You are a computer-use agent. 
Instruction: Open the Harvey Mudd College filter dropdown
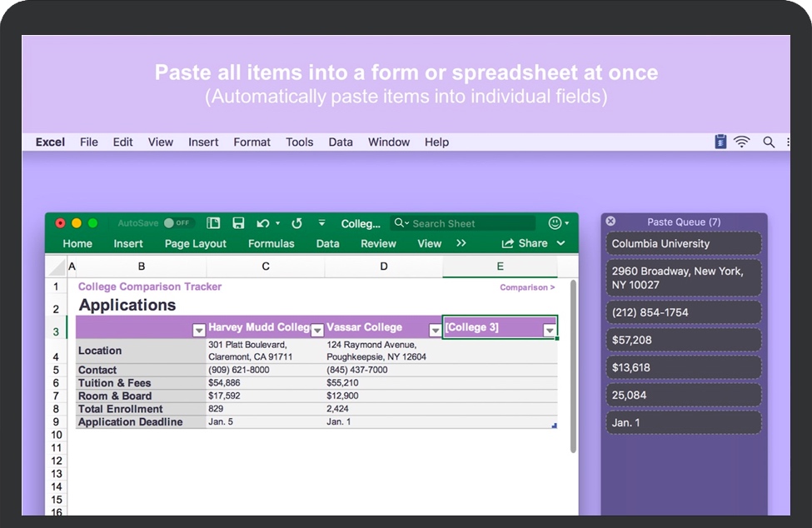[316, 331]
